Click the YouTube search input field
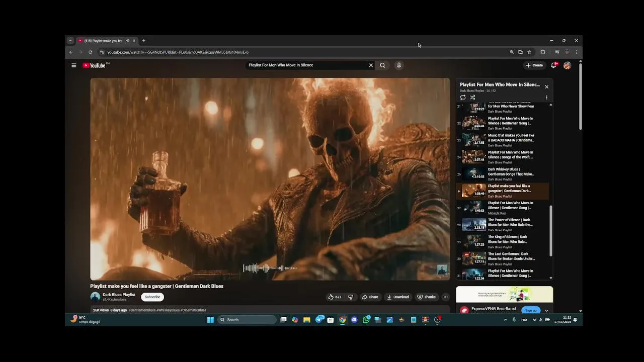The width and height of the screenshot is (644, 362). click(307, 65)
